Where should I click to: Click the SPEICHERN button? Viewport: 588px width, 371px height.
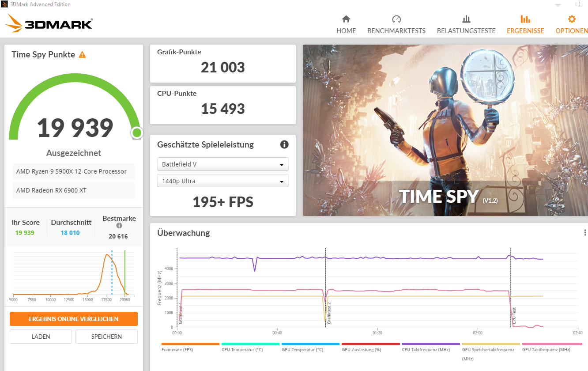(x=106, y=337)
